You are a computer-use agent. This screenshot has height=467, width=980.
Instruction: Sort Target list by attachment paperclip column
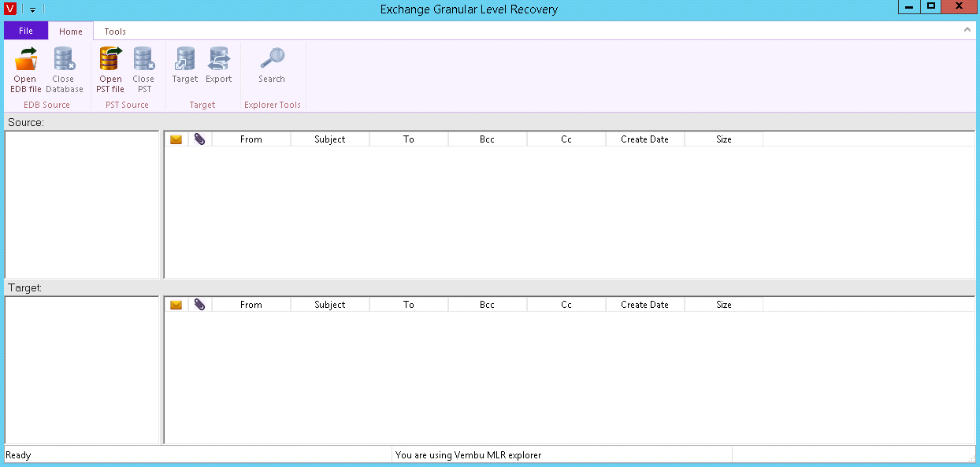[200, 305]
